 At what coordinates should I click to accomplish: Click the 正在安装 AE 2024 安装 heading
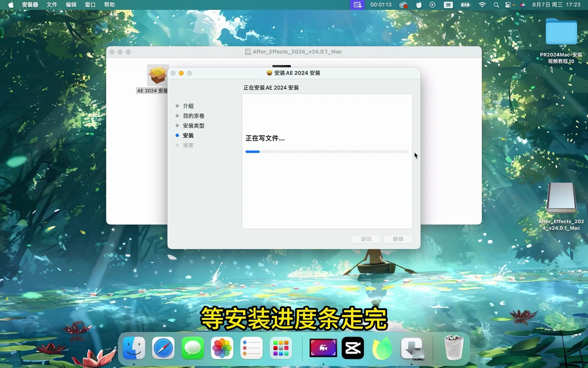[x=271, y=88]
